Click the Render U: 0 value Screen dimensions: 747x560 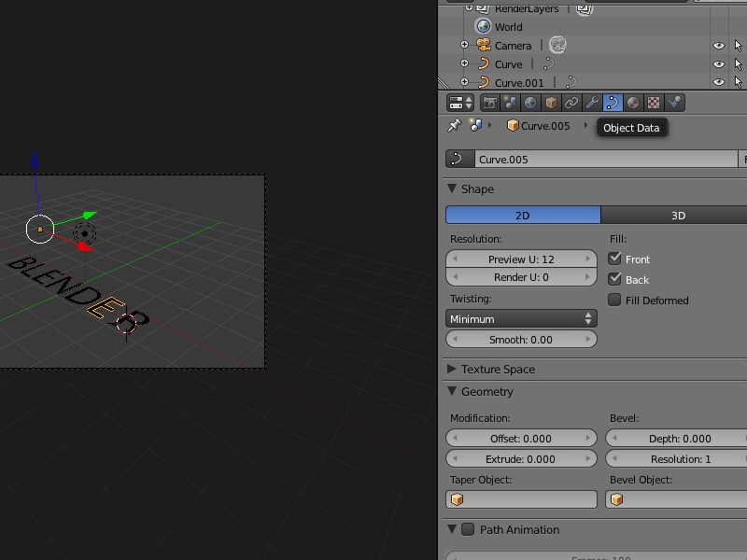point(521,277)
